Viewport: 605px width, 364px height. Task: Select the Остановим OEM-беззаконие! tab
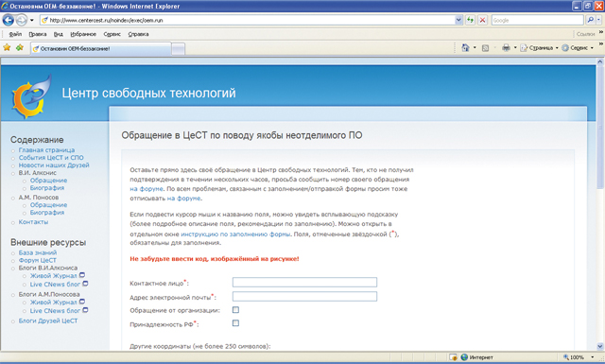tap(101, 48)
